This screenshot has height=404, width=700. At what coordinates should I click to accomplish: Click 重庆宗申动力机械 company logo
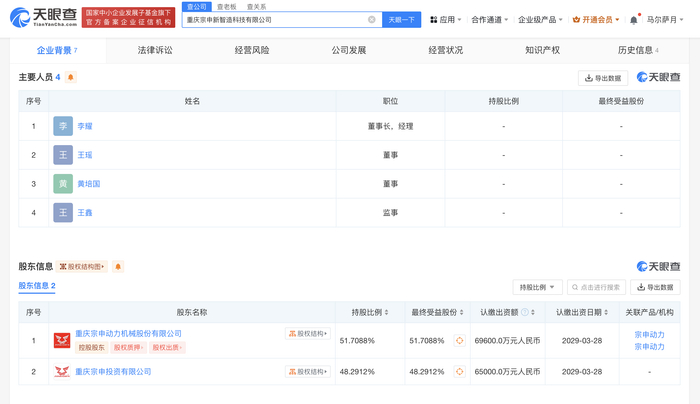tap(62, 341)
